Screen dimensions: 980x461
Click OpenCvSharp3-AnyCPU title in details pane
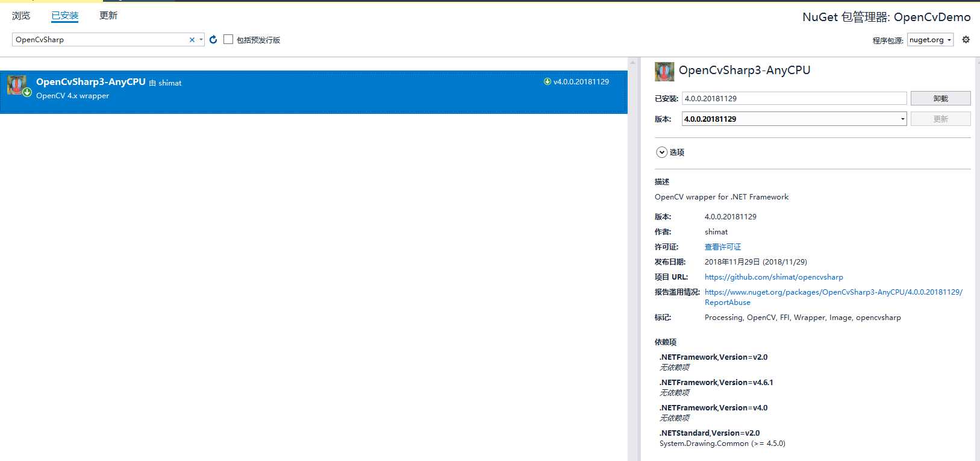point(744,71)
